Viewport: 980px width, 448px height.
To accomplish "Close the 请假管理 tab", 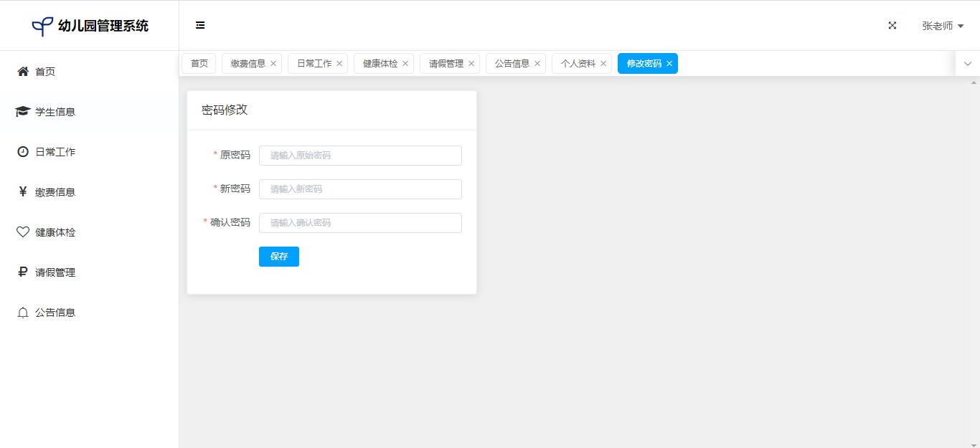I will point(471,64).
